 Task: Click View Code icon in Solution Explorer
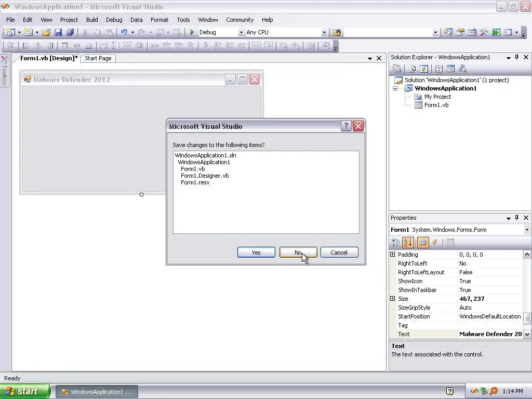tap(439, 69)
